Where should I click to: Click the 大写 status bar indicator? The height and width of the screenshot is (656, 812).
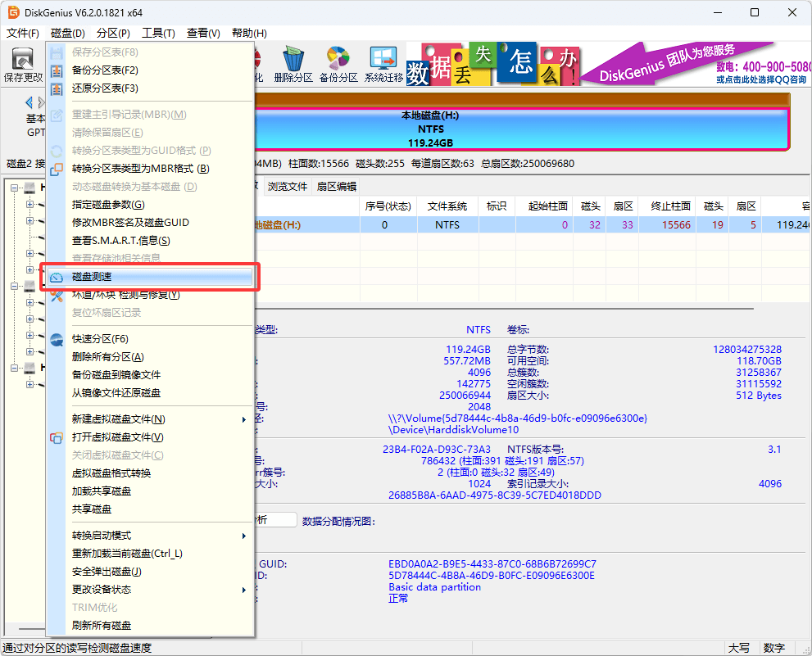click(x=739, y=648)
